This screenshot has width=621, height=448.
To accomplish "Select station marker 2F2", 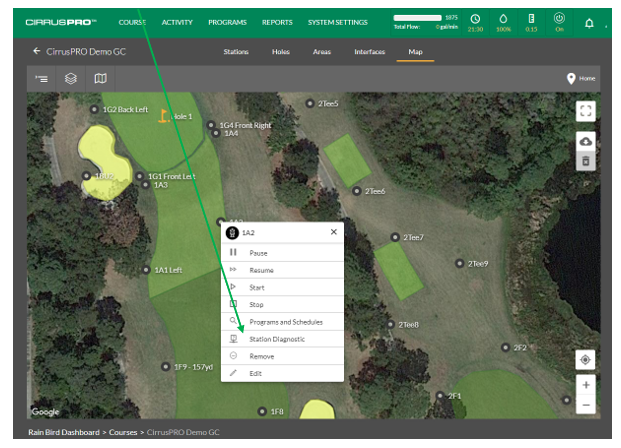I will (x=505, y=348).
